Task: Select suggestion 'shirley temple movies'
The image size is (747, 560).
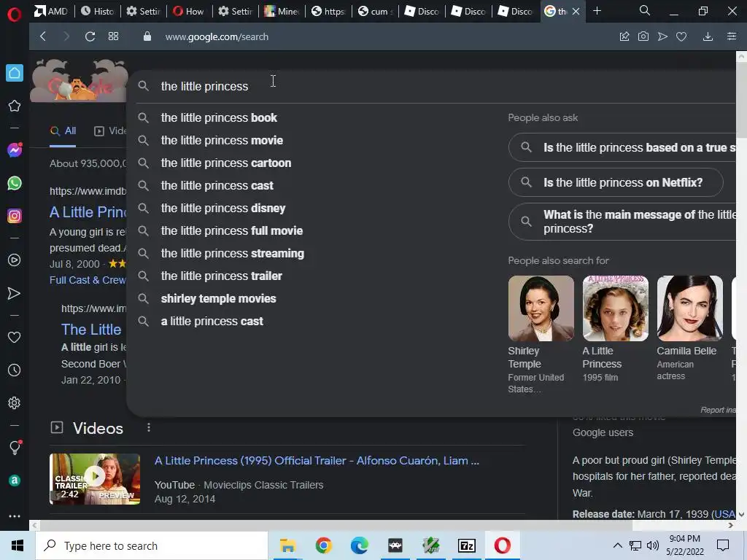Action: 218,298
